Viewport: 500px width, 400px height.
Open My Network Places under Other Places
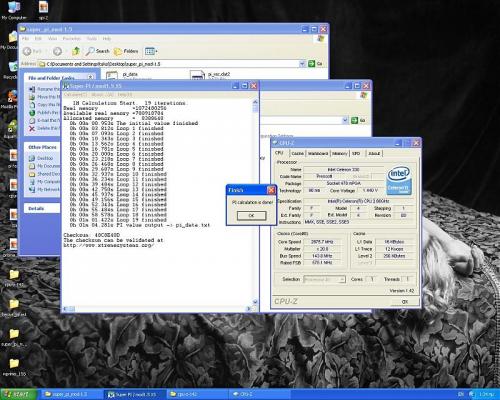tap(44, 190)
